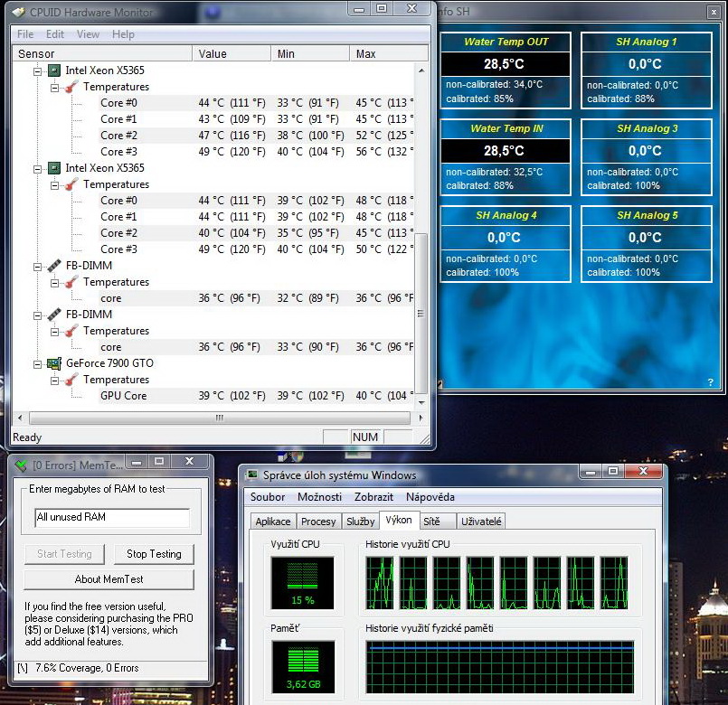Click the thermometer icon under GeForce 7900 GTO
Viewport: 728px width, 705px height.
[x=71, y=380]
